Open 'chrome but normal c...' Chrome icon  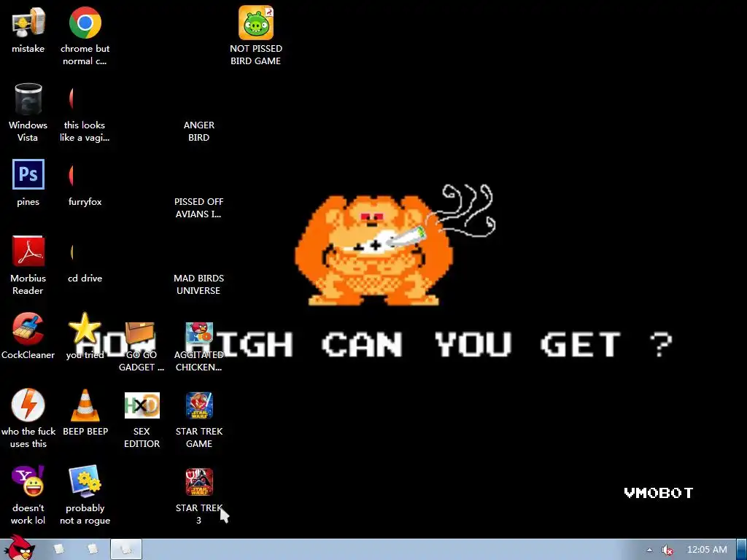point(85,23)
